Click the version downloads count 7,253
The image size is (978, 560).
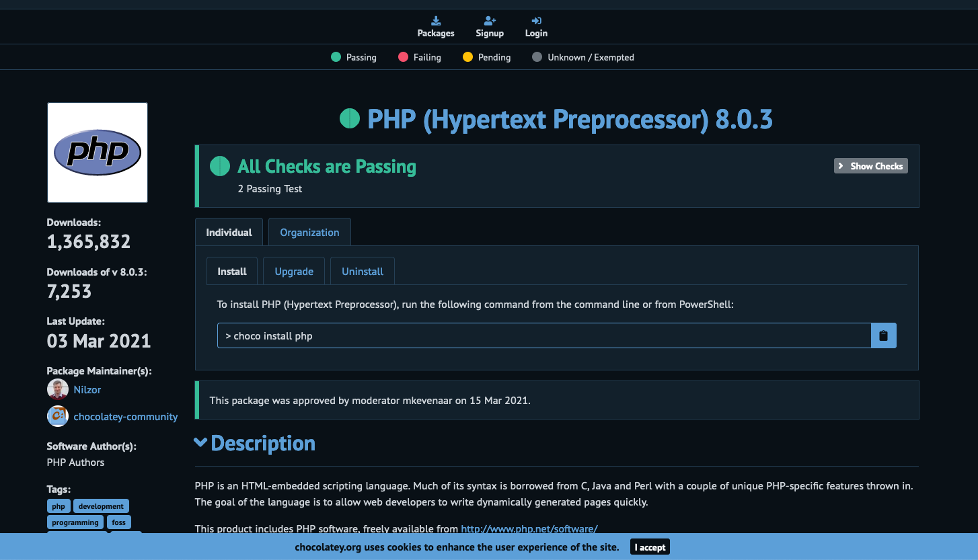tap(69, 292)
